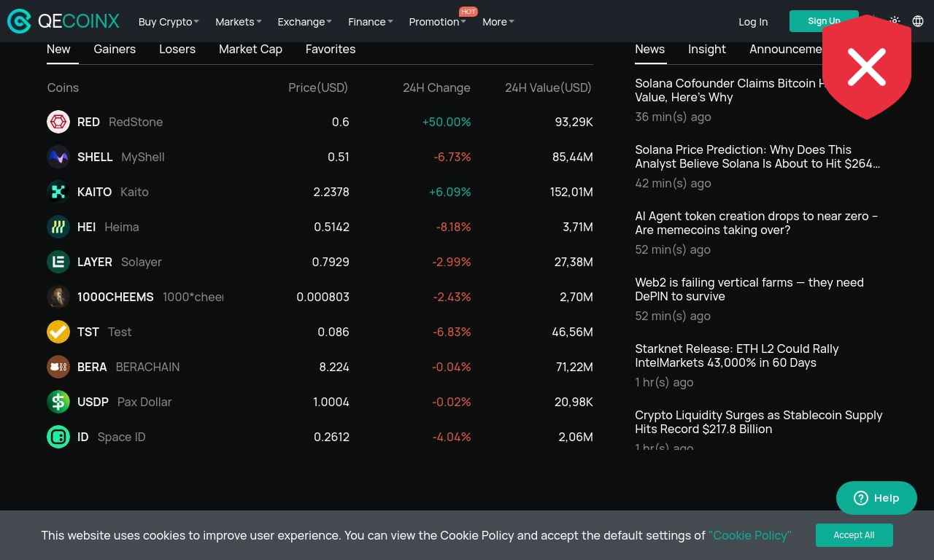Click the USDP dollar coin icon
The image size is (934, 560).
58,402
